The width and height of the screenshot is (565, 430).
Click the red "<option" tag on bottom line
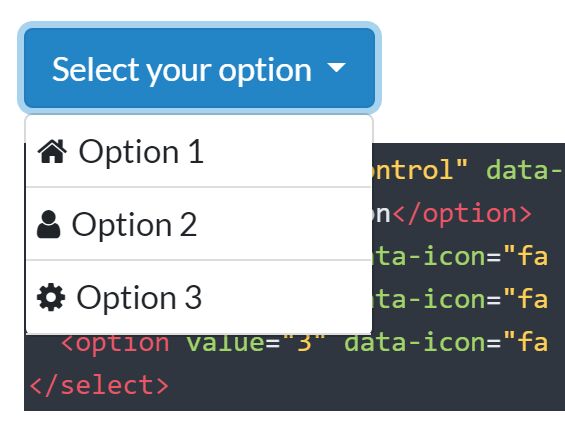[x=115, y=343]
